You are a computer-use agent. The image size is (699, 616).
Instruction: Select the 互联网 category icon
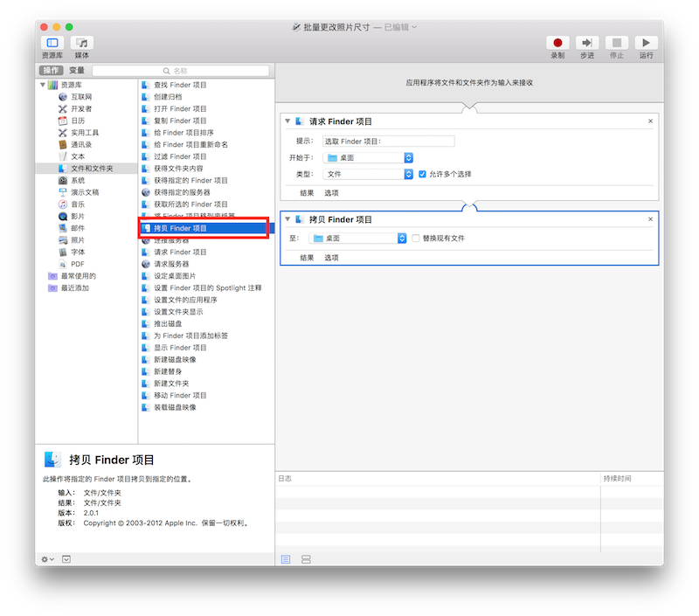tap(63, 97)
